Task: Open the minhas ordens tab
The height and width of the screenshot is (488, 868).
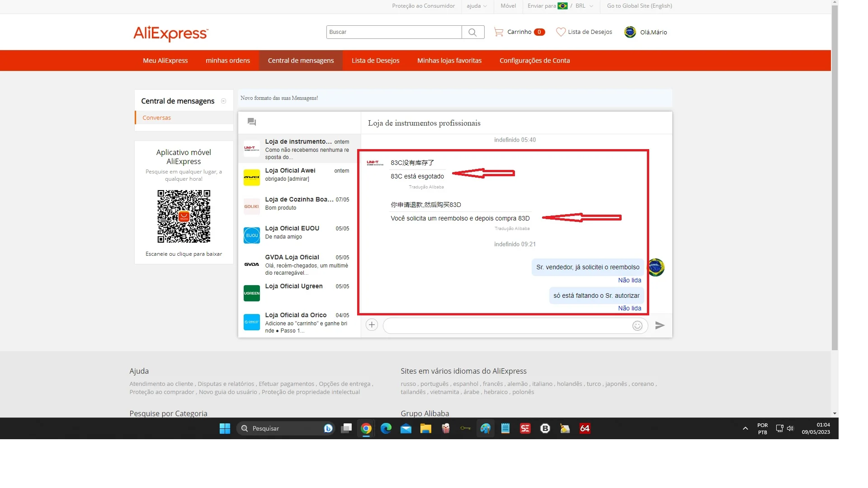Action: pyautogui.click(x=227, y=61)
